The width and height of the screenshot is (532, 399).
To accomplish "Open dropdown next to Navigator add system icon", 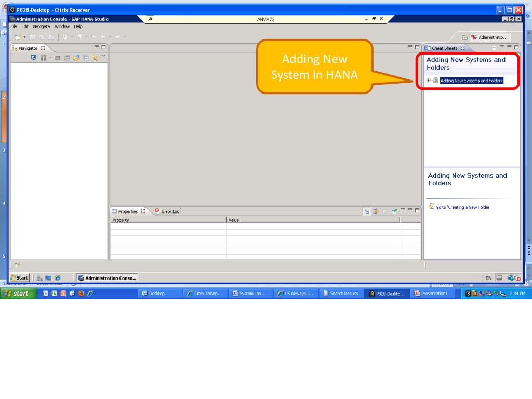I will (x=50, y=58).
